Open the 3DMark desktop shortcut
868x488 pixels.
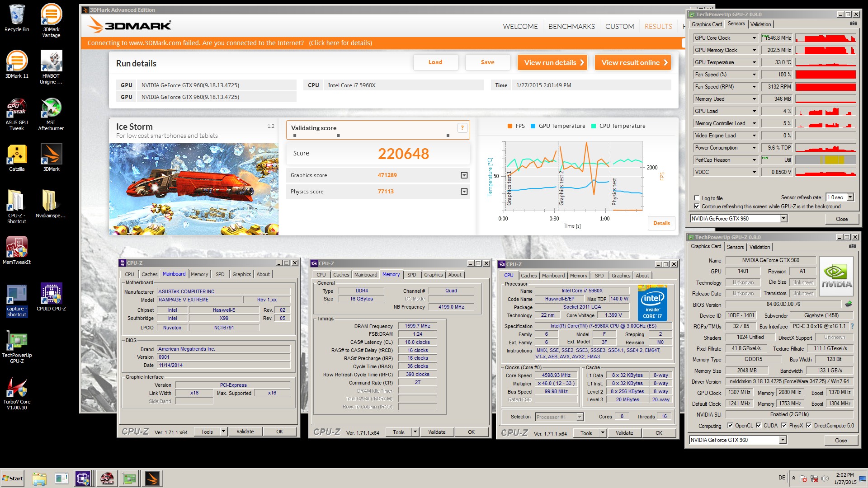[x=51, y=158]
